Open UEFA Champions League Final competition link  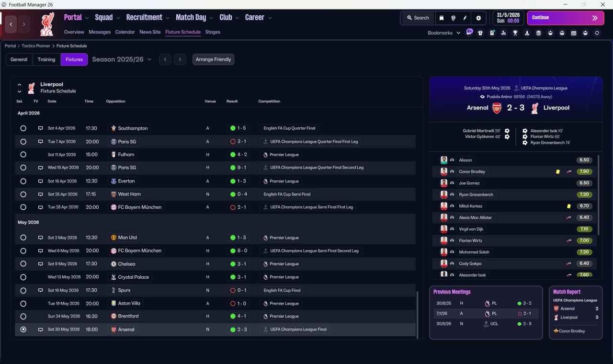(x=295, y=330)
